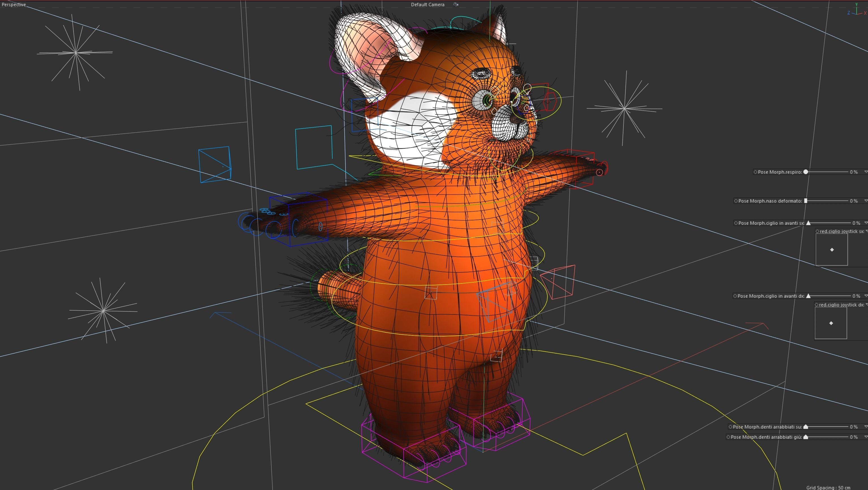Screen dimensions: 868x490
Task: Click the denti arrabbiati su slider handle
Action: point(806,426)
